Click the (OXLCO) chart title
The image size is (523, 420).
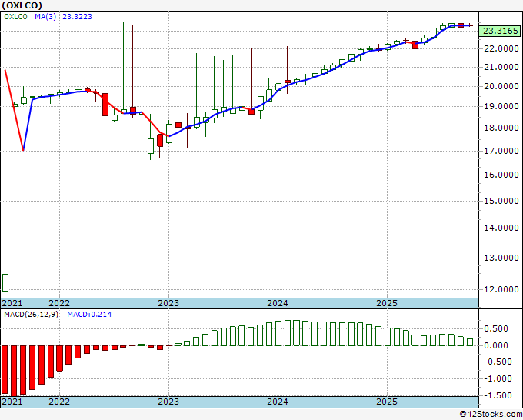coord(22,5)
